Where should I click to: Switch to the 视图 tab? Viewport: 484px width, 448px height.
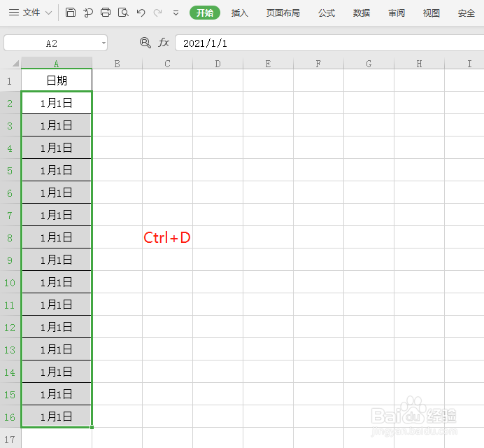click(432, 13)
